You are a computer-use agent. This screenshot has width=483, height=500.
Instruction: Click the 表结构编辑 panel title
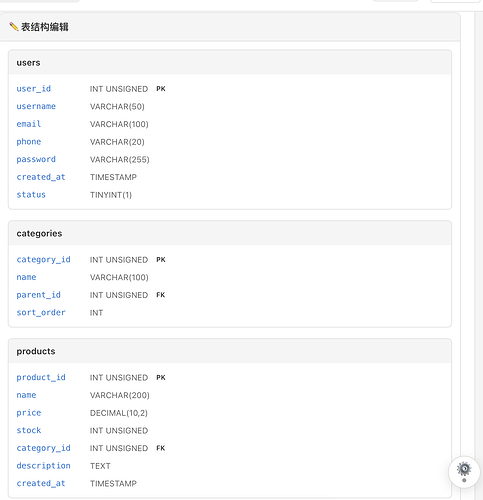click(45, 27)
